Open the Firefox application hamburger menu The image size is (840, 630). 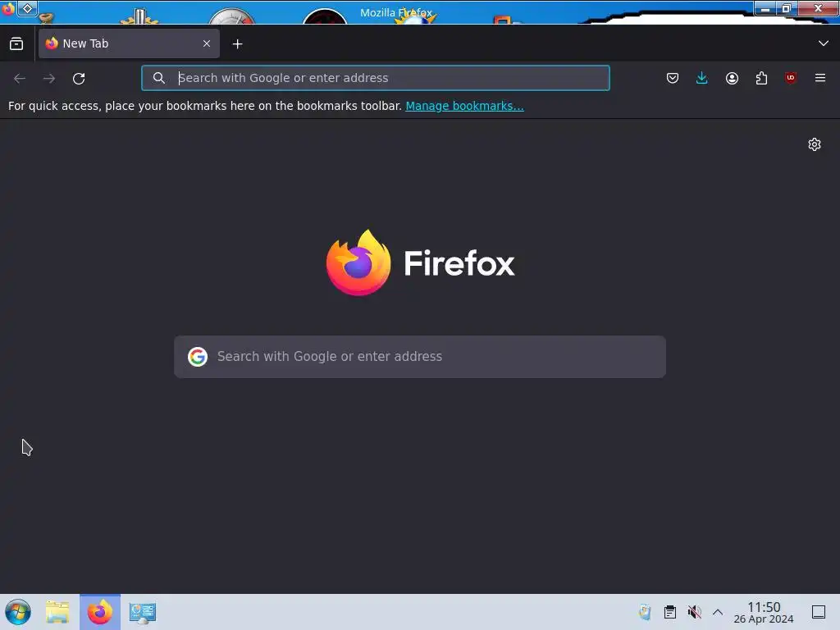tap(820, 78)
